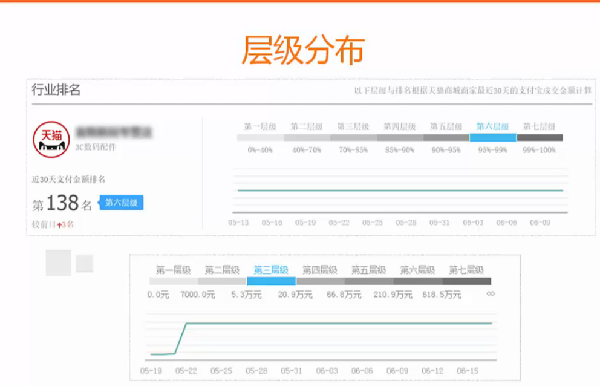Click the 05-31 date in upper chart

coord(439,222)
